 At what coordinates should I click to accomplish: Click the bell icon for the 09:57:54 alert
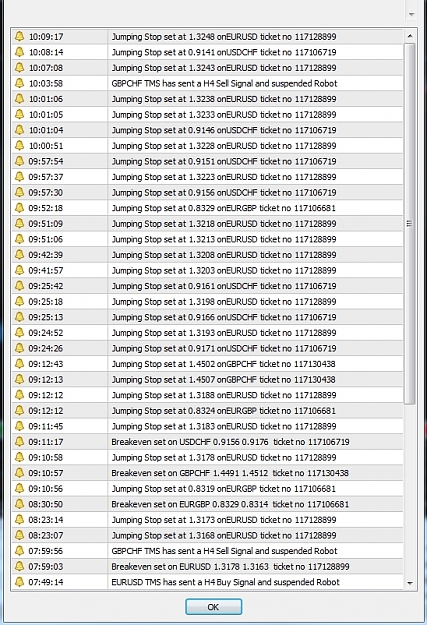19,161
